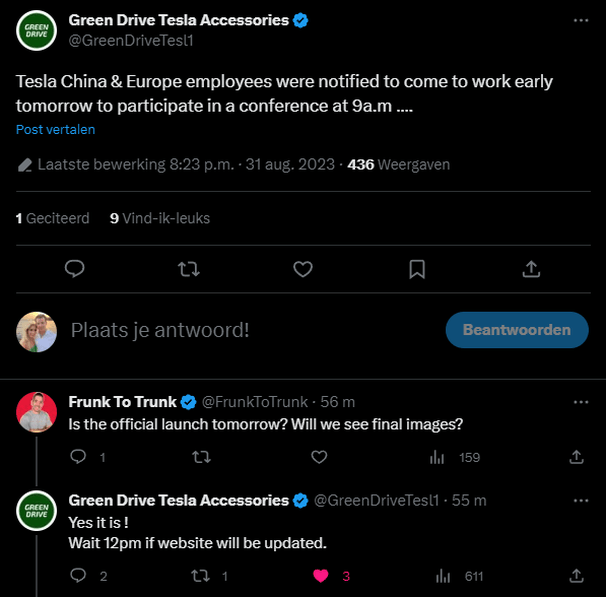606x597 pixels.
Task: Reply to the main tweet via comment icon
Action: [x=74, y=268]
